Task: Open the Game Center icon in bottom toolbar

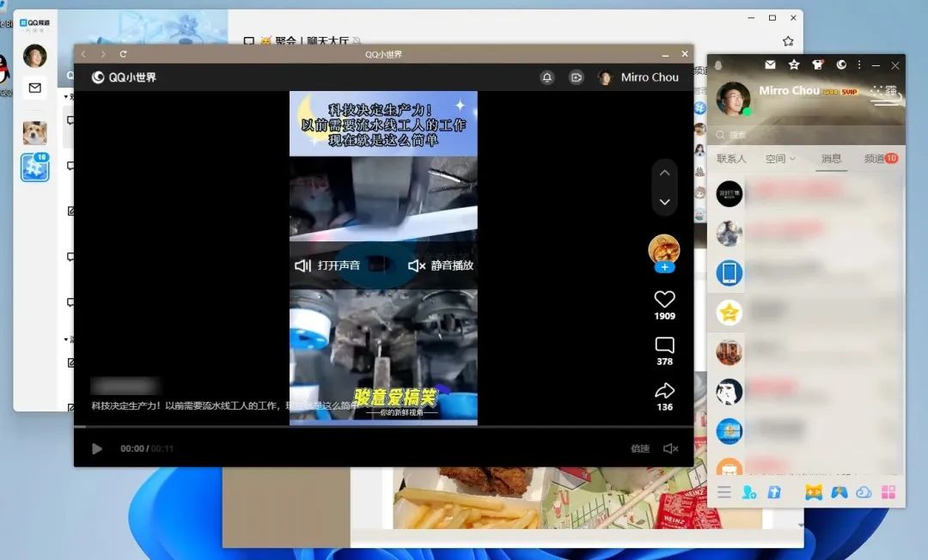Action: (839, 492)
